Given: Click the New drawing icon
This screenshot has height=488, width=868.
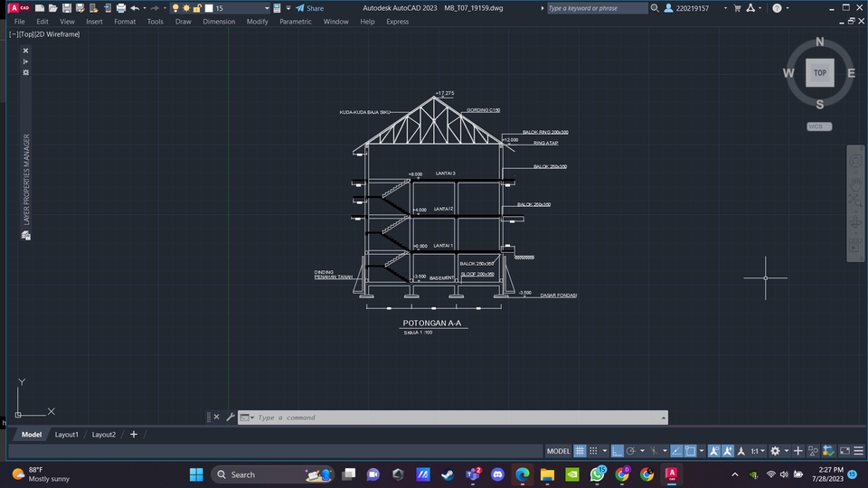Looking at the screenshot, I should [39, 8].
